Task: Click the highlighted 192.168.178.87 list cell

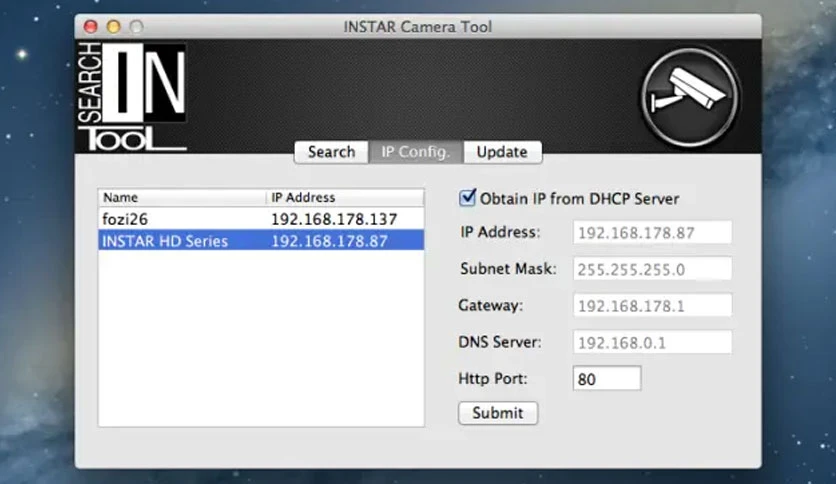Action: click(x=329, y=241)
